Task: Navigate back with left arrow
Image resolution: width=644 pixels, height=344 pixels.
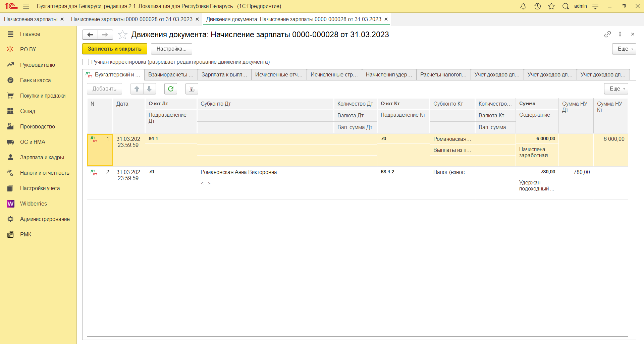Action: (90, 35)
